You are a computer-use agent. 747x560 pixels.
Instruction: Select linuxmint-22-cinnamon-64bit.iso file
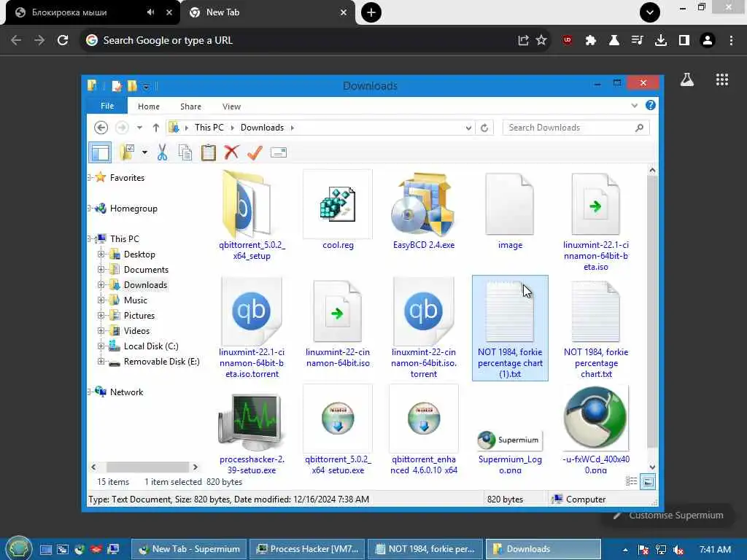pos(338,323)
